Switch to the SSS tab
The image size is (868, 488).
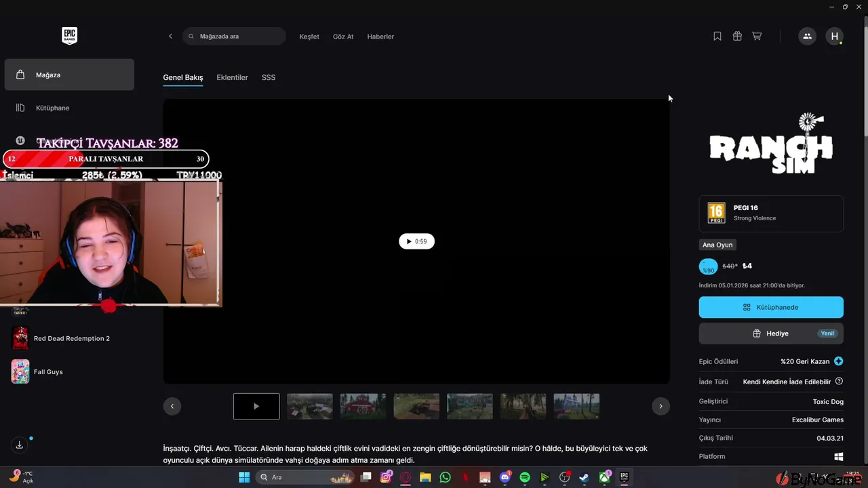tap(269, 77)
